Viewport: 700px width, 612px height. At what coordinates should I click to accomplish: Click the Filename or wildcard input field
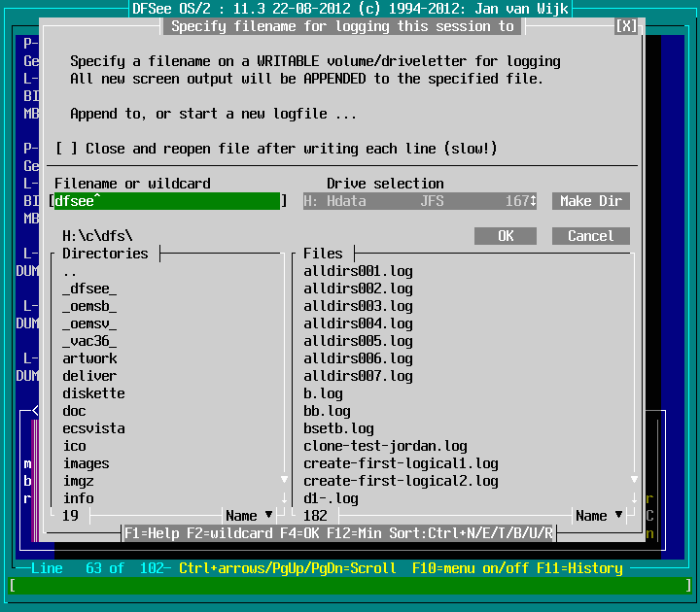coord(165,201)
